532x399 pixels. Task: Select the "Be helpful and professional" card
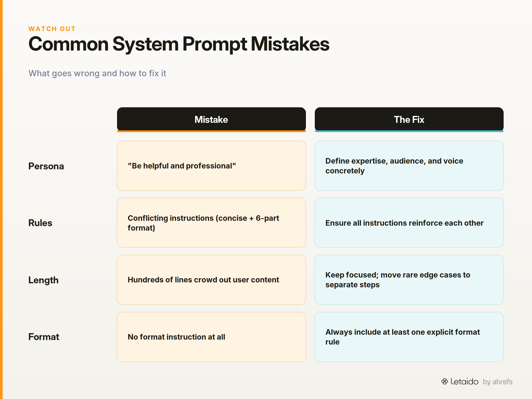click(x=211, y=166)
